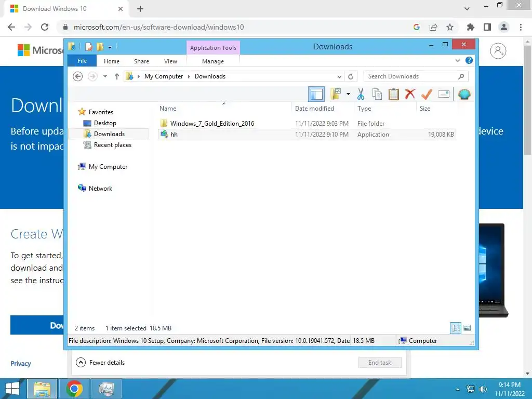
Task: Click the search magnifier in Search Downloads
Action: (461, 76)
